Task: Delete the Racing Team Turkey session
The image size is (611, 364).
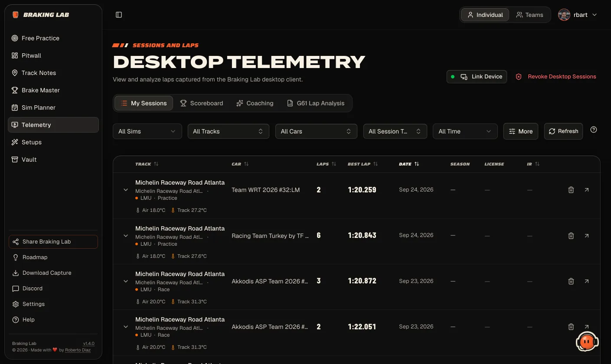Action: tap(571, 236)
